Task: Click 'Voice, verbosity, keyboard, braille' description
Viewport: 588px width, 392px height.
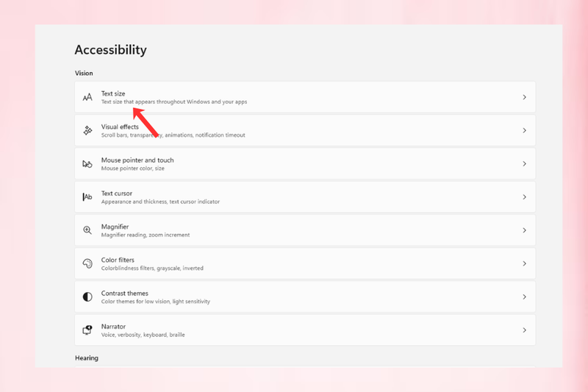Action: tap(143, 335)
